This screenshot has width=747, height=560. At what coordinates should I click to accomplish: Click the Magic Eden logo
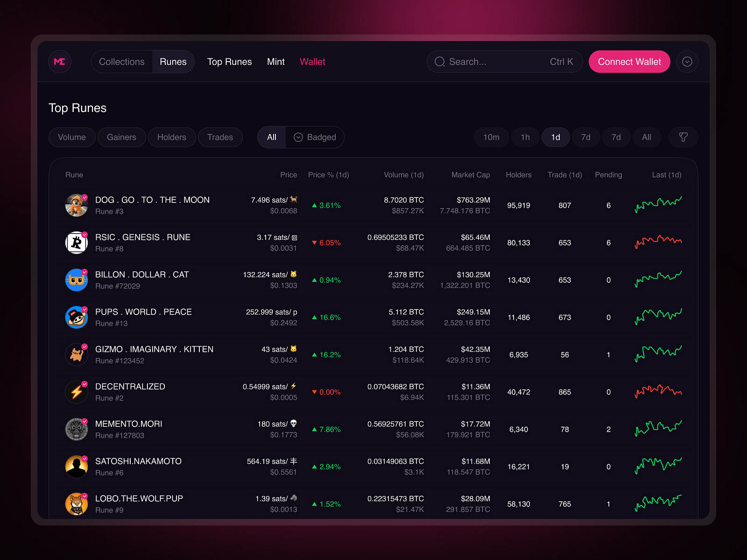point(59,61)
